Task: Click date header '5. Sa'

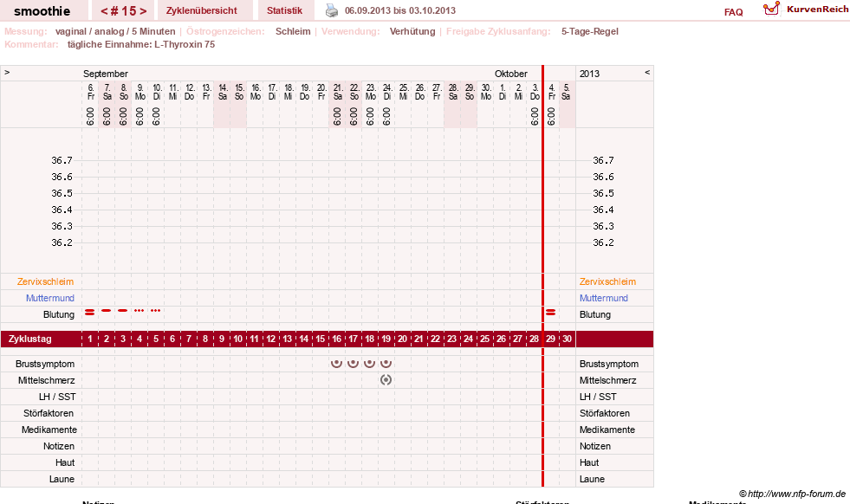Action: (x=566, y=92)
